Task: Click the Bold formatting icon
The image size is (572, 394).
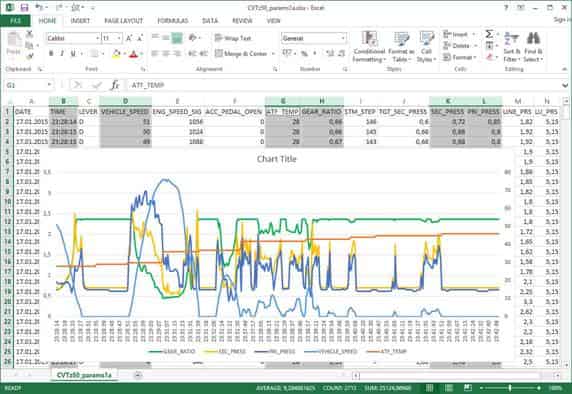Action: click(x=51, y=54)
